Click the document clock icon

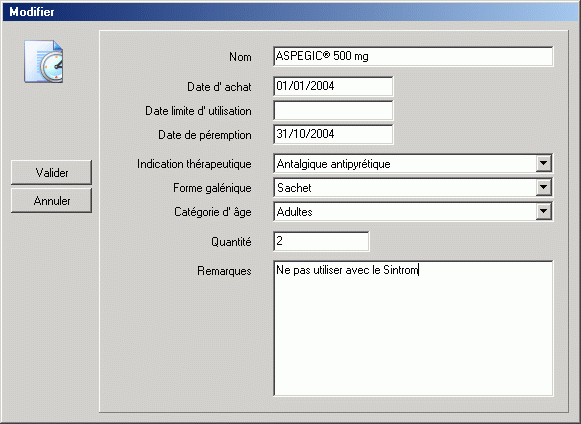coord(44,61)
